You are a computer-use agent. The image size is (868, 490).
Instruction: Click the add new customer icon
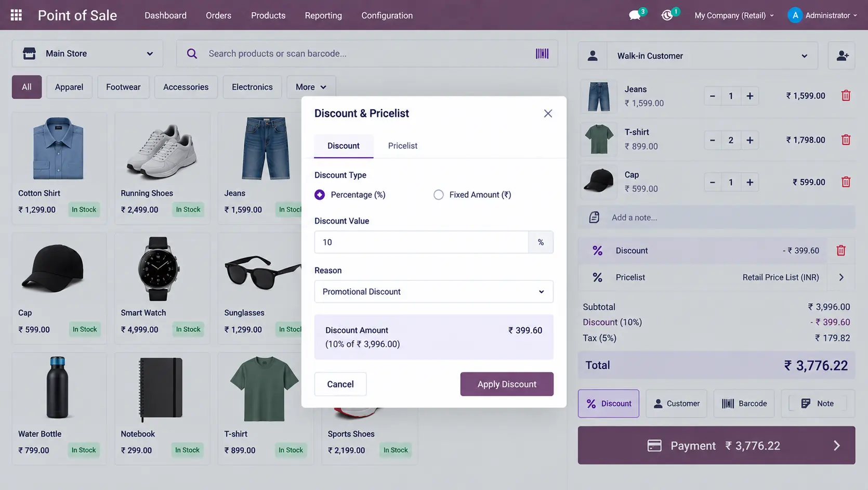842,56
